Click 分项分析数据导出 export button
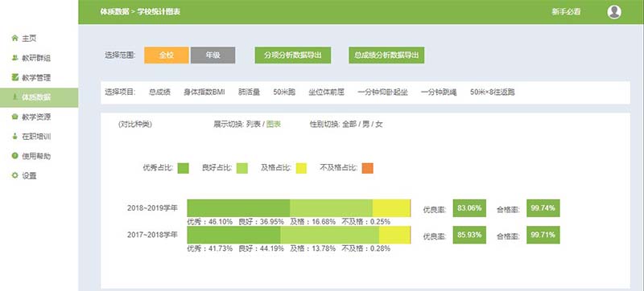The image size is (644, 291). click(293, 55)
